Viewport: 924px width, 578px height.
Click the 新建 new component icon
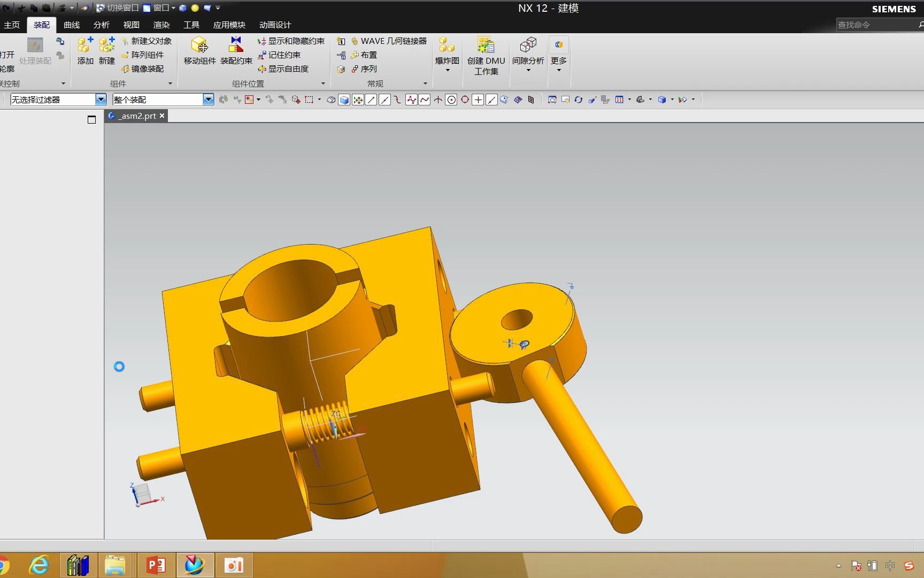point(107,51)
